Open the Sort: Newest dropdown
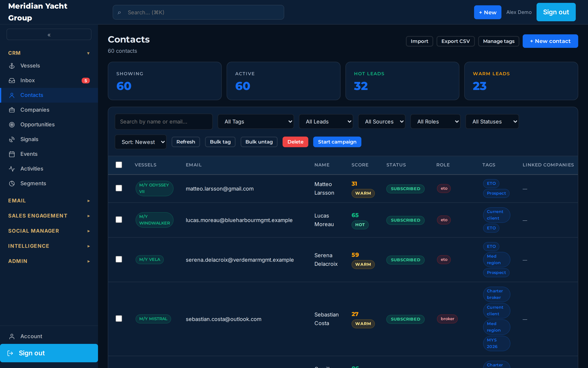Screen dimensions: 588x368 140,142
